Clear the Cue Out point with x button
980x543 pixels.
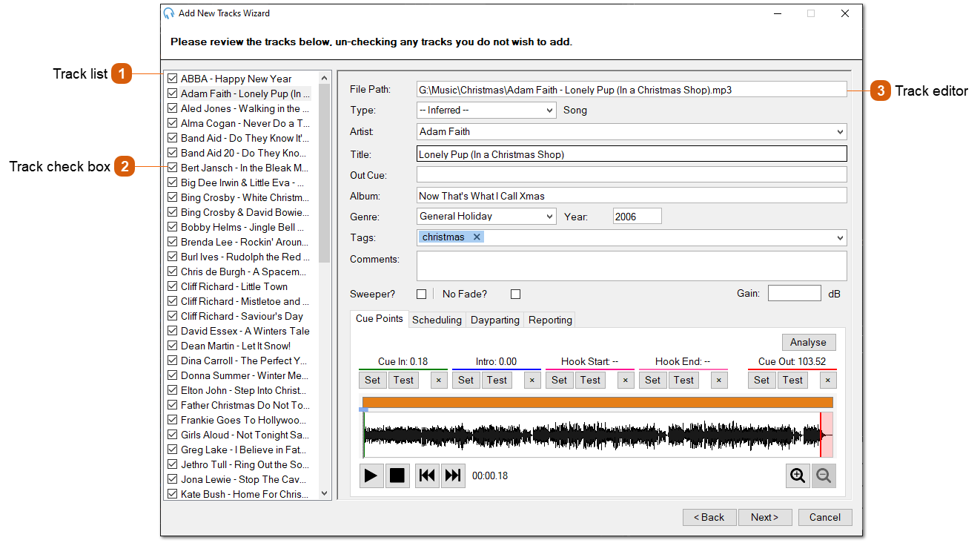[828, 381]
